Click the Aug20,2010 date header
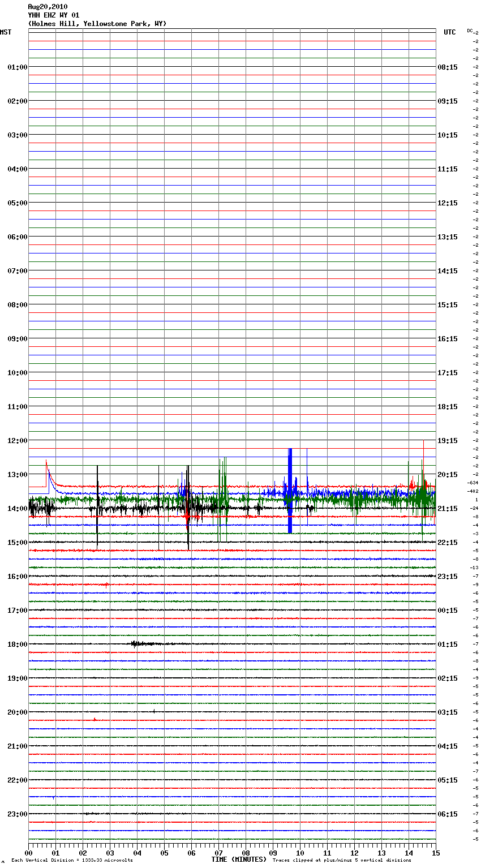The width and height of the screenshot is (481, 868). tap(48, 7)
